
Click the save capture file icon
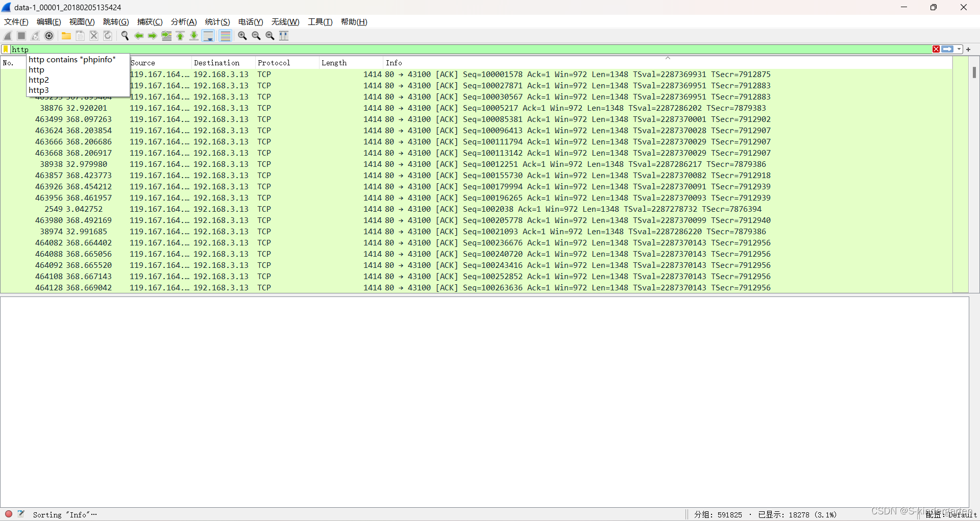80,36
